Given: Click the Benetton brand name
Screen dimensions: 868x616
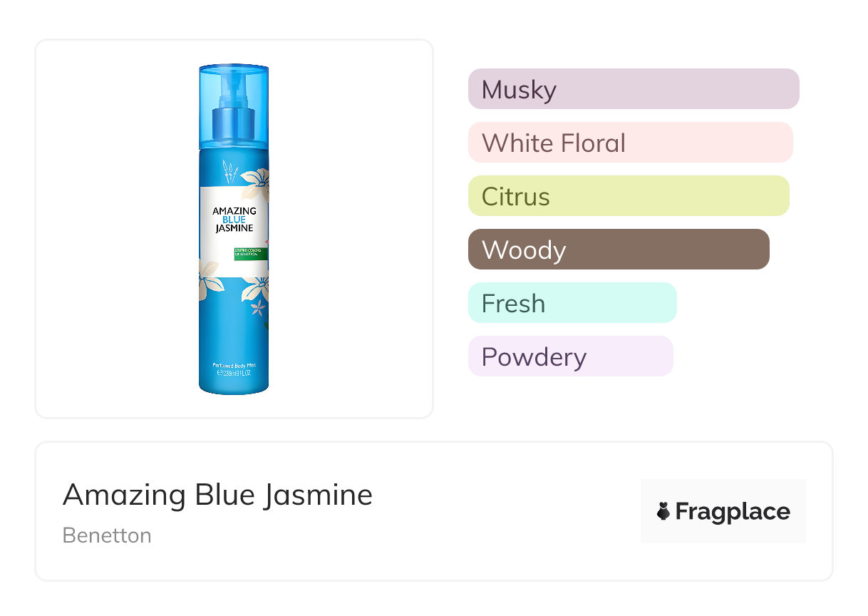Looking at the screenshot, I should click(107, 535).
